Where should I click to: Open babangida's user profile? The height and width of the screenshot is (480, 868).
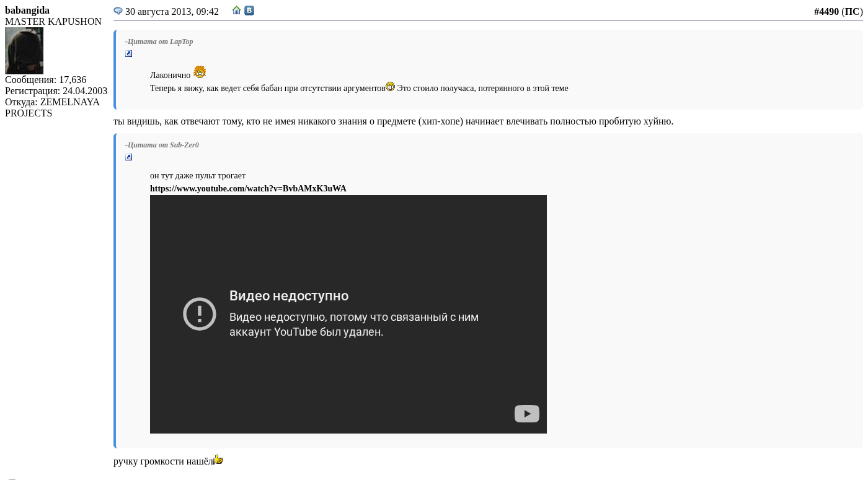tap(27, 11)
